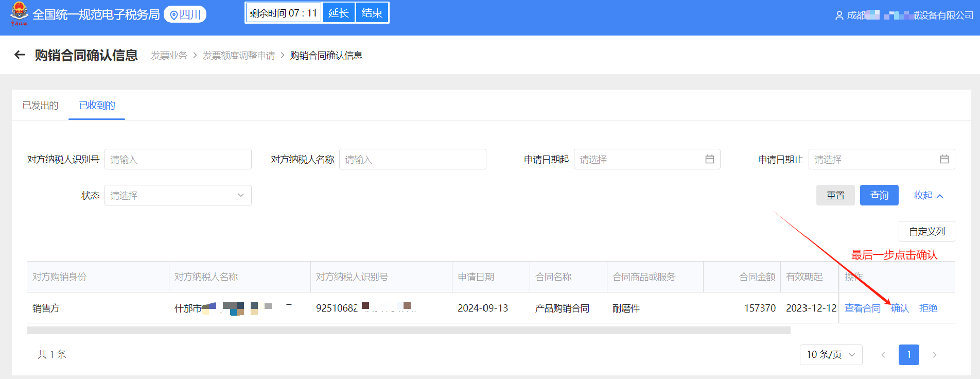
Task: Open 查看合同 link for the contract
Action: 863,308
